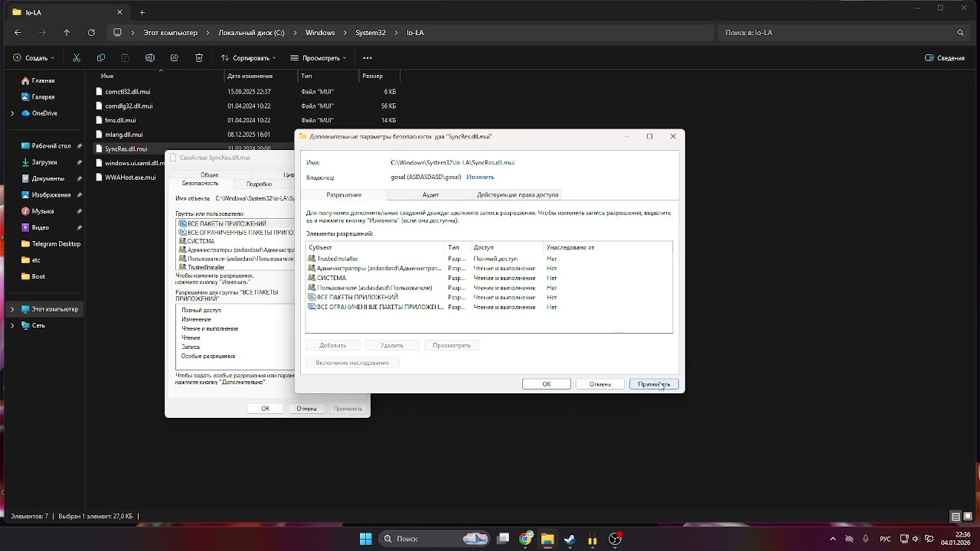Click Применить in advanced security dialog
This screenshot has width=980, height=551.
[654, 384]
